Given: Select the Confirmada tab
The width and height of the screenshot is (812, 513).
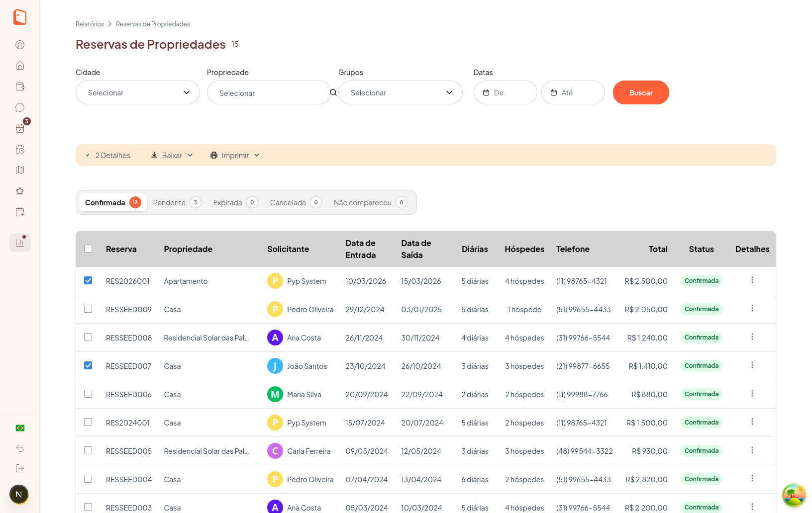Looking at the screenshot, I should click(113, 202).
